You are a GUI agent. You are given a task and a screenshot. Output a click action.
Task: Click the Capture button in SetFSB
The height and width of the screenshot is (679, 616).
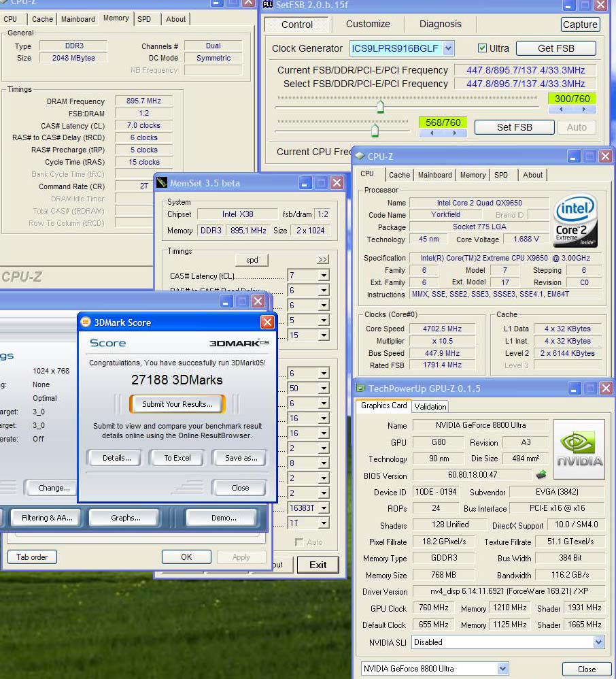(x=580, y=24)
